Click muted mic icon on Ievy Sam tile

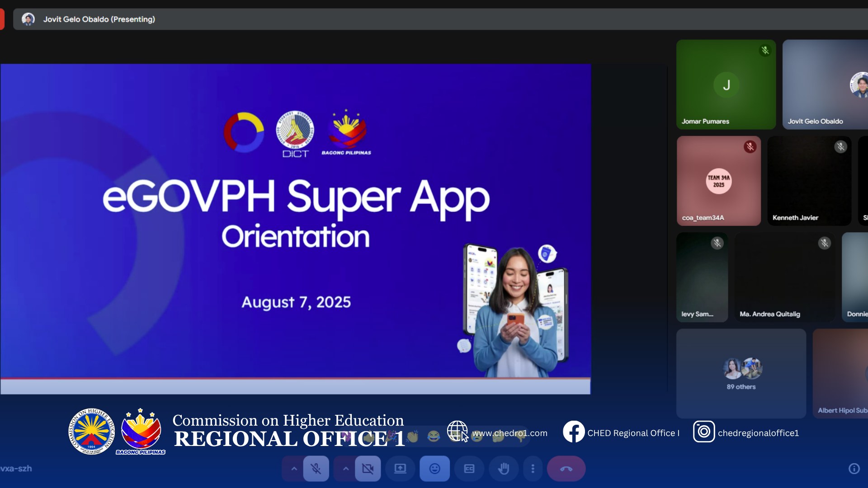(x=717, y=243)
